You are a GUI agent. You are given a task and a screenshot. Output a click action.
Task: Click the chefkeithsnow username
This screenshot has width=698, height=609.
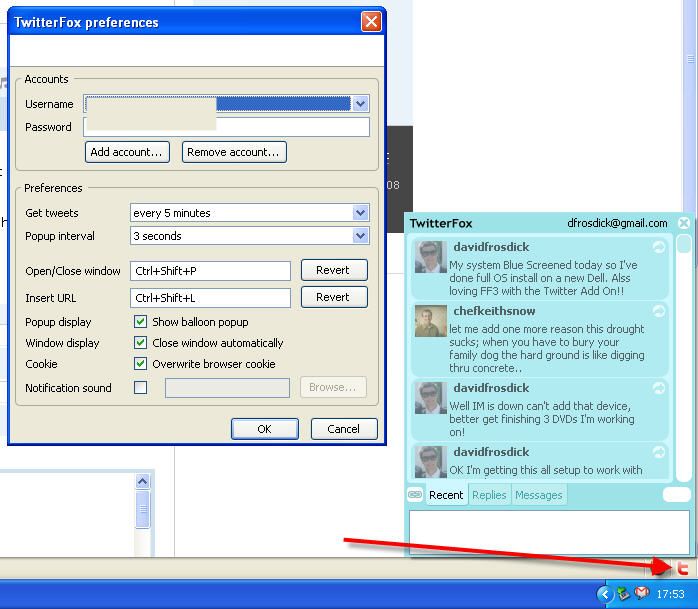pos(494,311)
